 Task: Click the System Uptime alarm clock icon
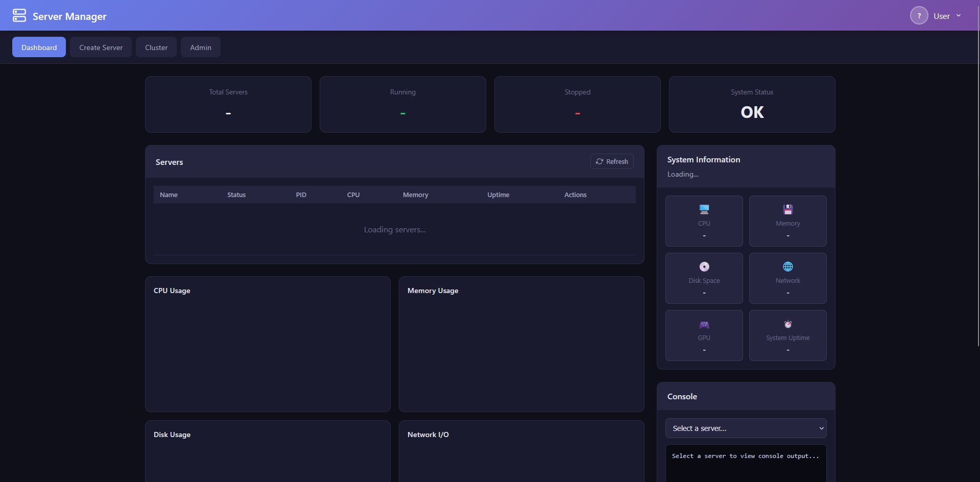click(788, 324)
